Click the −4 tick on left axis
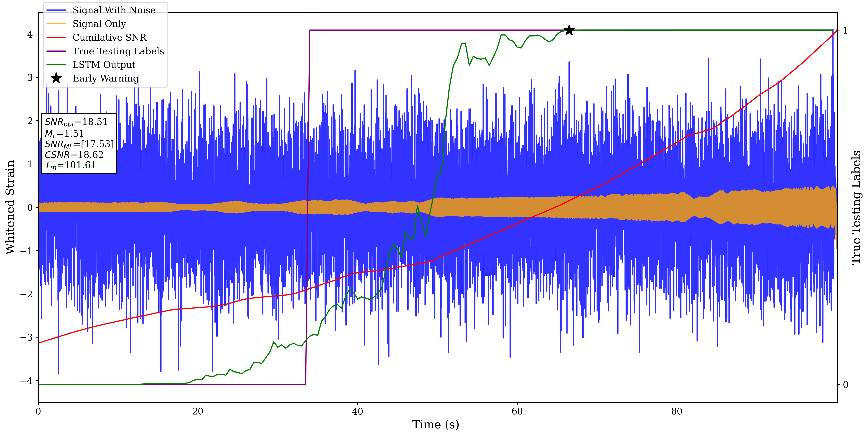 (x=26, y=381)
